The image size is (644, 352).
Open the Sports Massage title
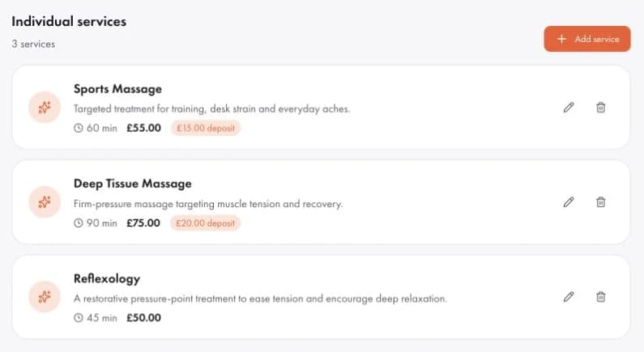click(x=118, y=89)
